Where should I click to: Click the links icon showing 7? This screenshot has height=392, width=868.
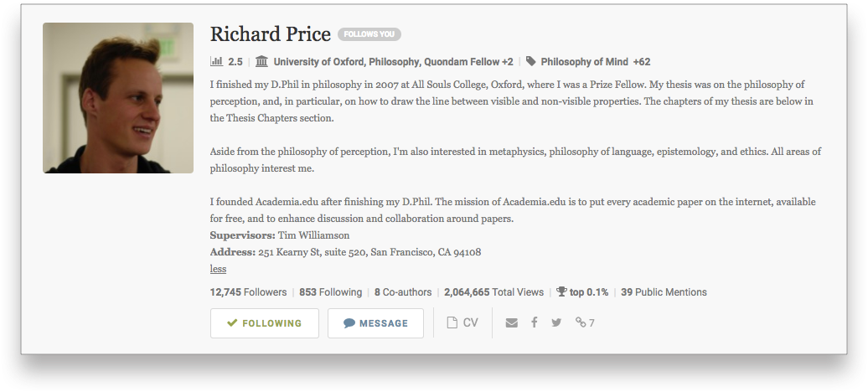coord(585,322)
